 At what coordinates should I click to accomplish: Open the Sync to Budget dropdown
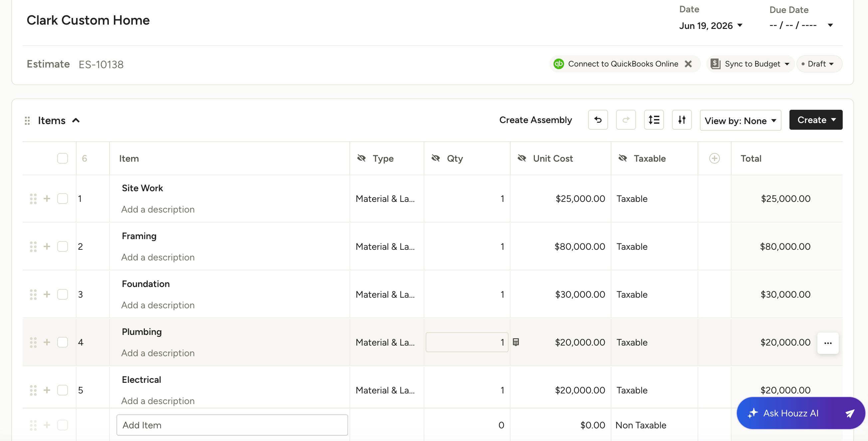[751, 64]
